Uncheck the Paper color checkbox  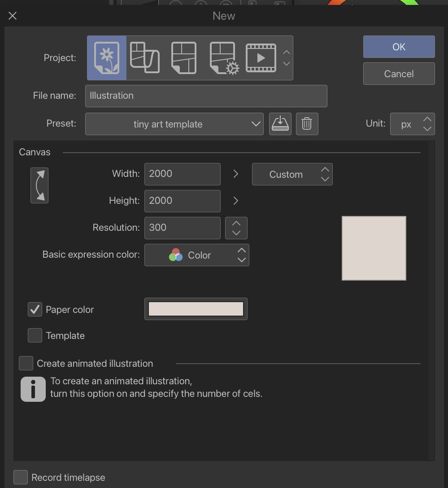pyautogui.click(x=35, y=309)
